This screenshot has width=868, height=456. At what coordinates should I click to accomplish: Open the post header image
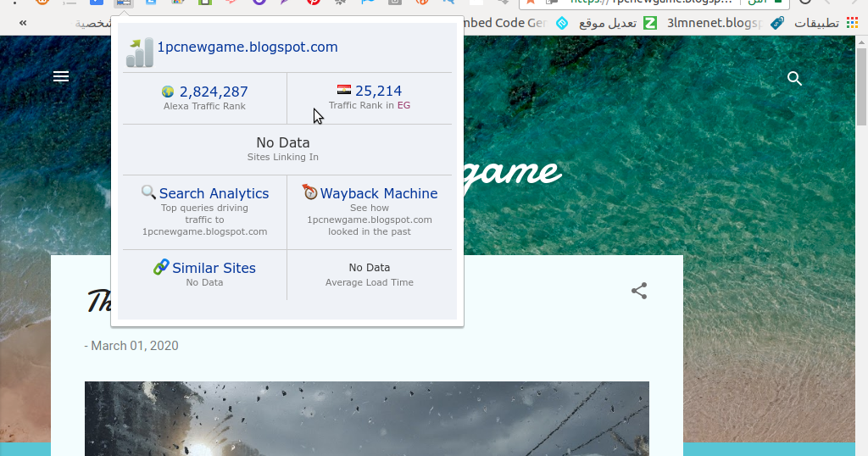[x=366, y=419]
